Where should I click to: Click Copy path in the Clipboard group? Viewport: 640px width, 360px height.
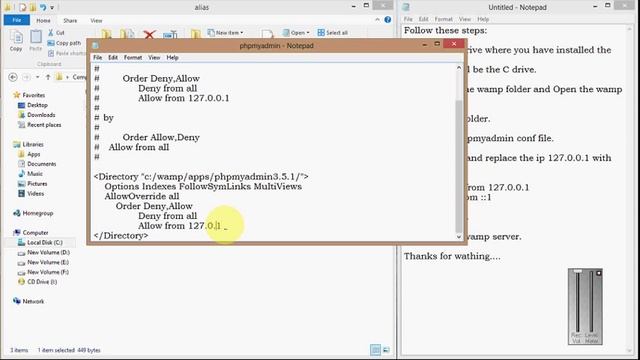click(64, 43)
